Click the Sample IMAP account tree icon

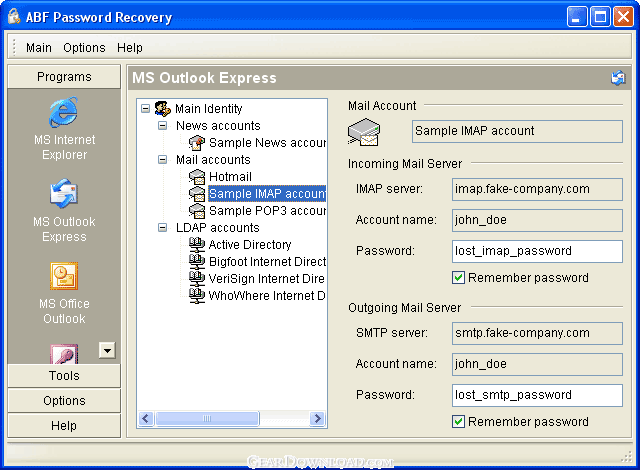(x=197, y=194)
